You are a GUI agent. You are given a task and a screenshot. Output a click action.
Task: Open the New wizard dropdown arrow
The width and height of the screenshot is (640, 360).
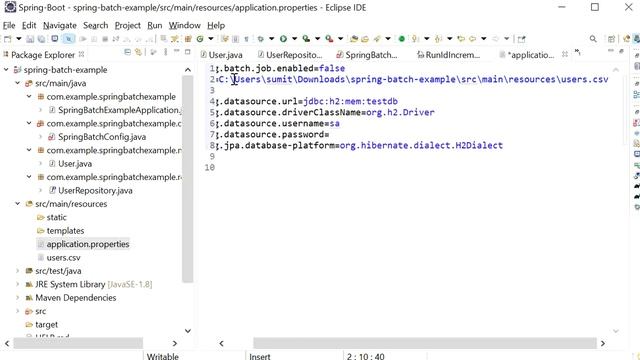tap(18, 39)
